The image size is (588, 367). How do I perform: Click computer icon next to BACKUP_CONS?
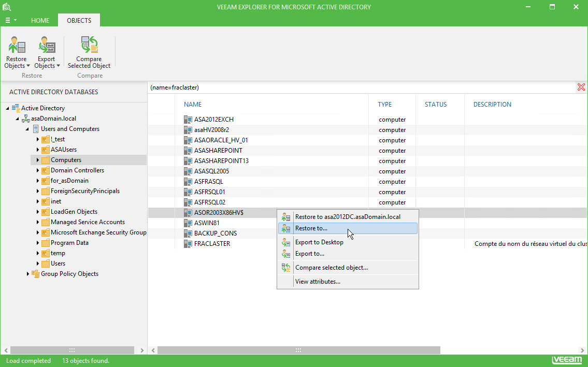[188, 233]
